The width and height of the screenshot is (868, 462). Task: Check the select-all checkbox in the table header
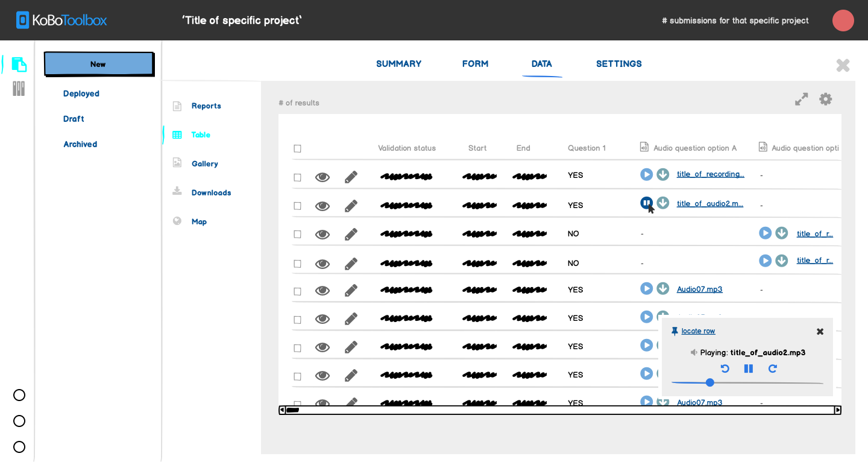(x=297, y=148)
